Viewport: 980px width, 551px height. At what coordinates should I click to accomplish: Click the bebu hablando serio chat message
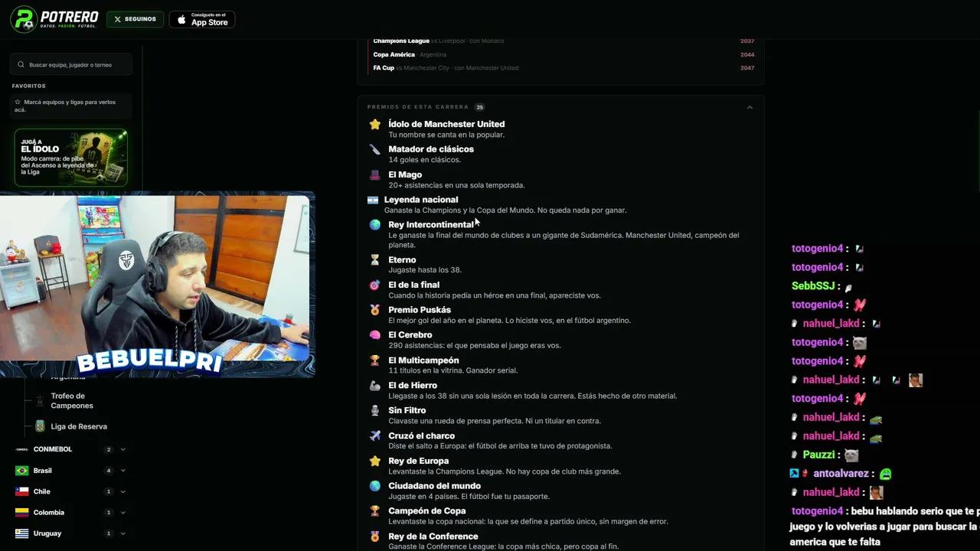[884, 527]
